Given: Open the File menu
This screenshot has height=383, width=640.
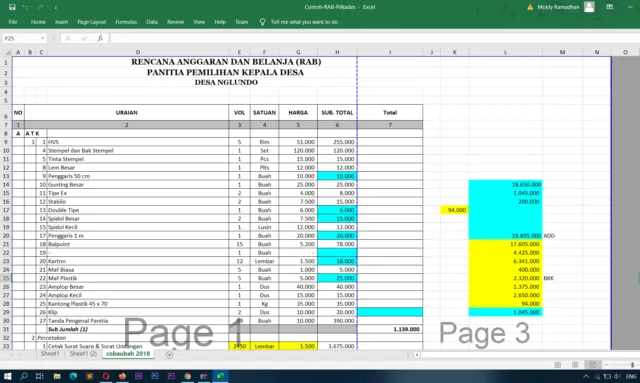Looking at the screenshot, I should point(13,22).
